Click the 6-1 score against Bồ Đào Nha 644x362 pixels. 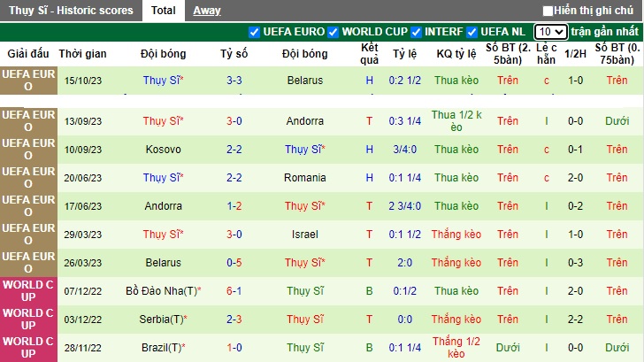[234, 291]
